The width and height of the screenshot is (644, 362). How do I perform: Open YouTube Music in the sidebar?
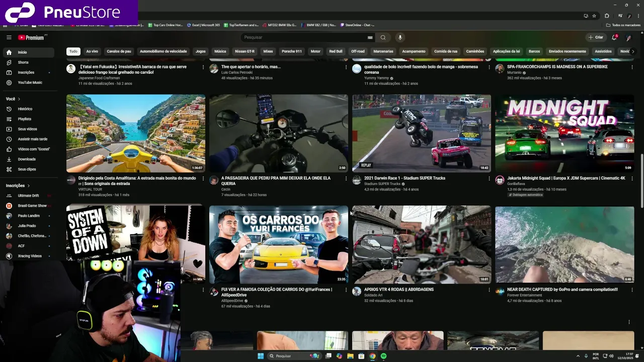click(28, 82)
